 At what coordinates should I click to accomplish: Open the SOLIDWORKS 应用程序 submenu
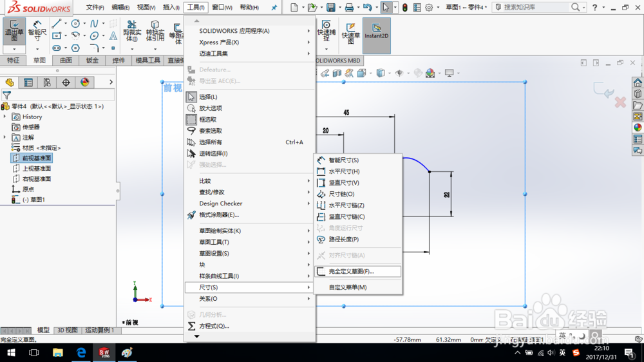click(250, 31)
